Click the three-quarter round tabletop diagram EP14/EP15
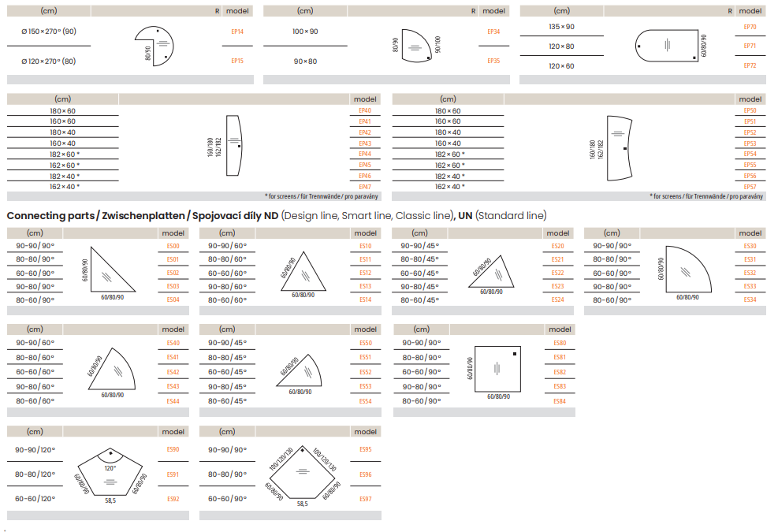Viewport: 778px width, 532px height. pos(154,47)
